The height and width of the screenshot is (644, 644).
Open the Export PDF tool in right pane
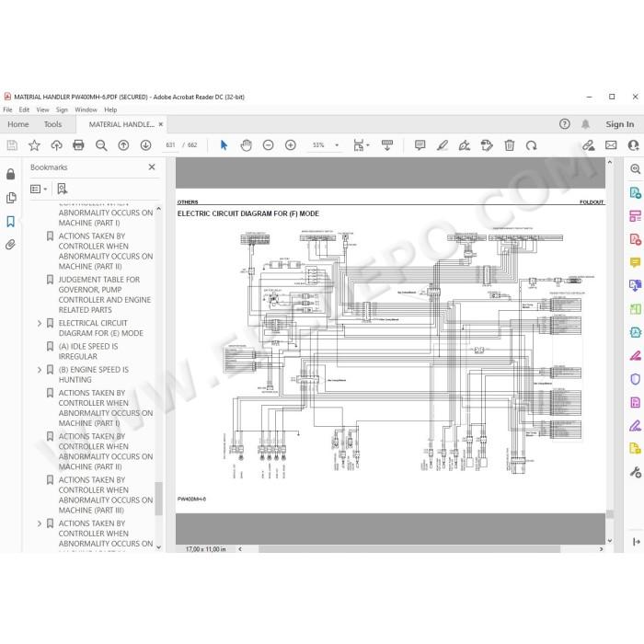[x=636, y=192]
